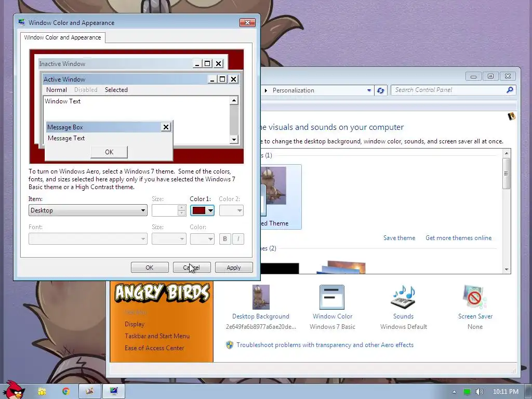Click the search magnifier in Control Panel
The width and height of the screenshot is (532, 399).
510,90
